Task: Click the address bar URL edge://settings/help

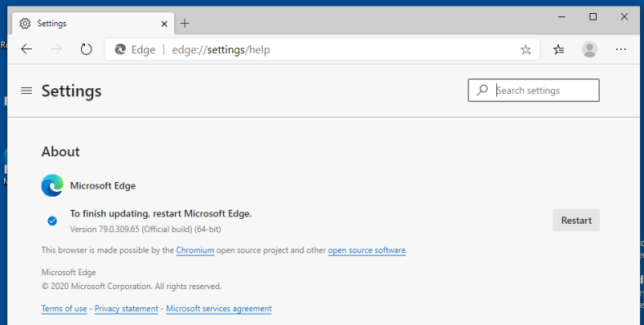Action: point(221,50)
